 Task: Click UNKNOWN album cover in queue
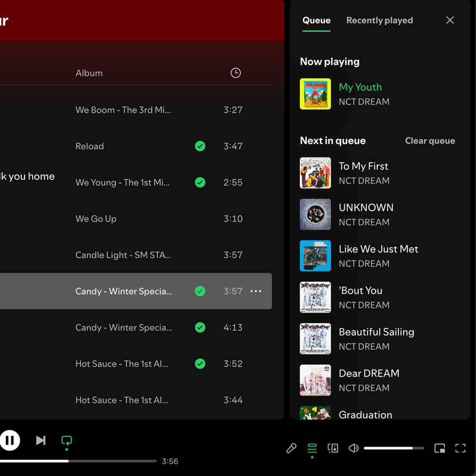pyautogui.click(x=315, y=214)
